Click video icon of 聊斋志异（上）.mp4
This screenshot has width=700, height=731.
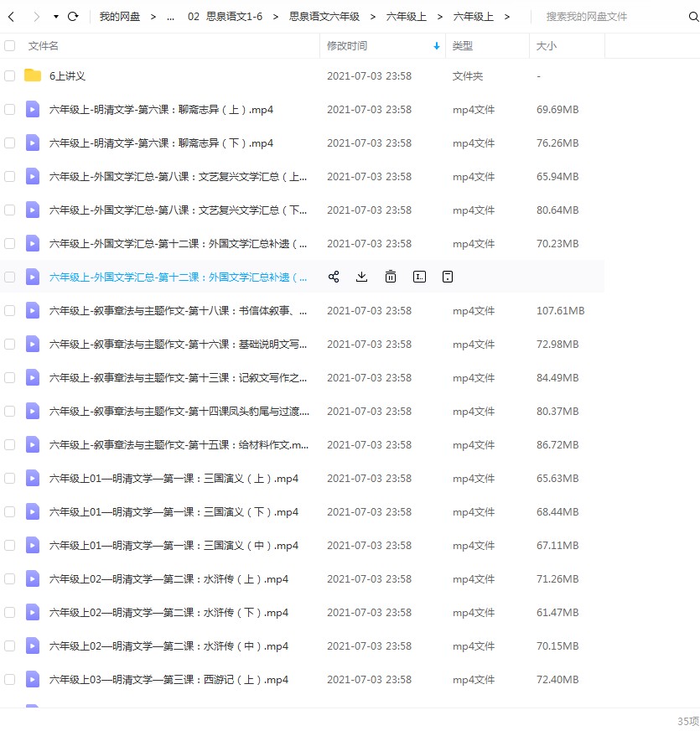point(32,109)
